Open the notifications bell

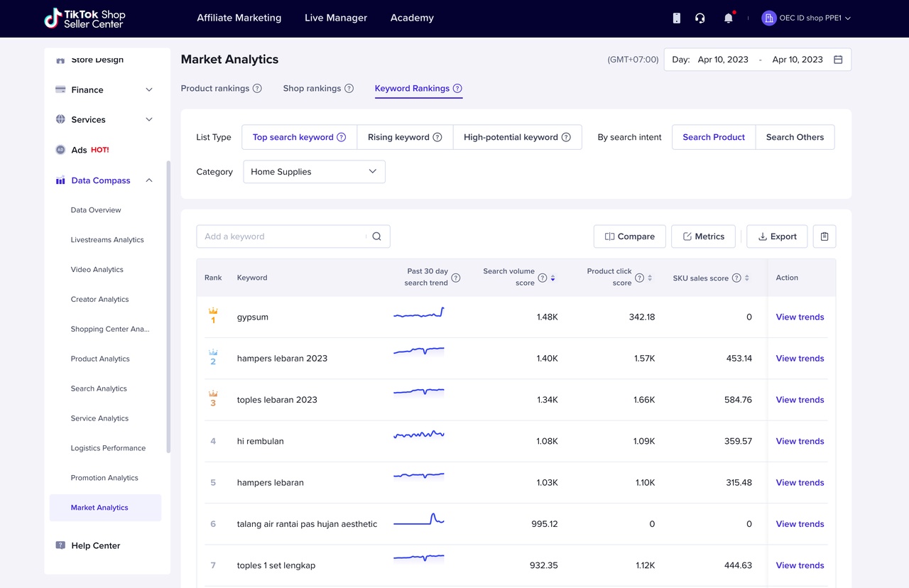pos(728,18)
